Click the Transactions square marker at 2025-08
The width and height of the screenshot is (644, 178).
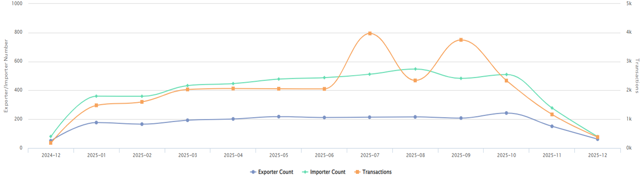415,81
